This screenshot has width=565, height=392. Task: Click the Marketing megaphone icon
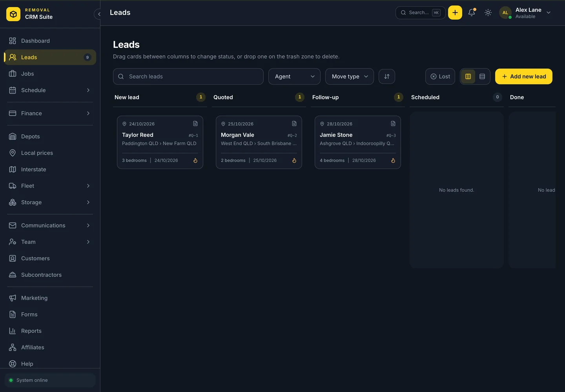(x=13, y=298)
